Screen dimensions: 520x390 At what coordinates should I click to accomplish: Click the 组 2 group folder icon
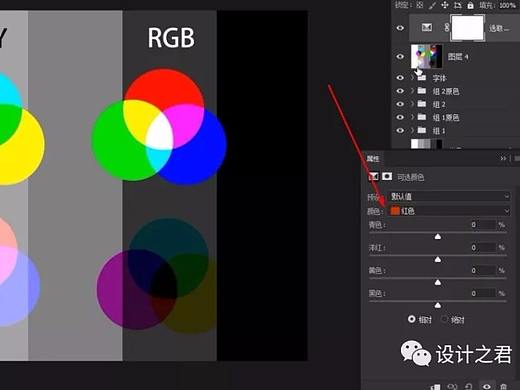click(422, 104)
